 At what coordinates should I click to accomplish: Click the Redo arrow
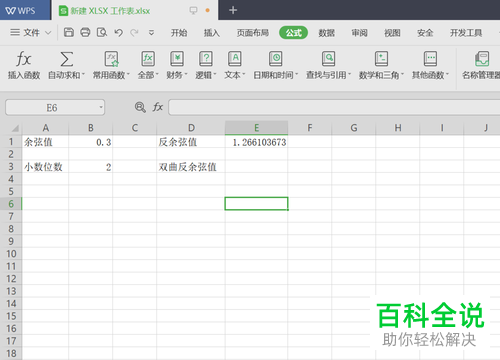tap(134, 32)
